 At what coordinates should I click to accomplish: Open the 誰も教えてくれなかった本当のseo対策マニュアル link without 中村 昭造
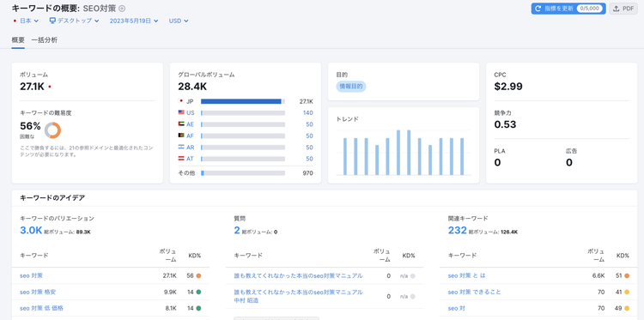(x=298, y=275)
